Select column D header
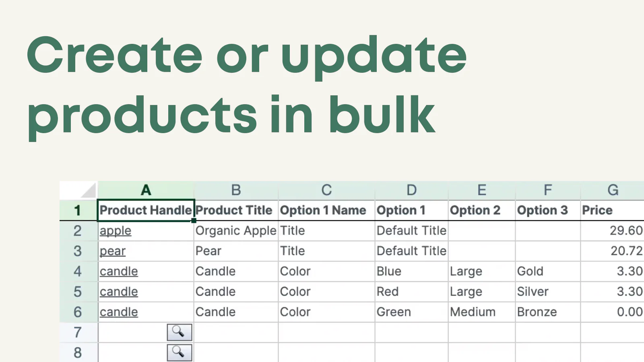Screen dimensions: 644x362 pos(411,190)
